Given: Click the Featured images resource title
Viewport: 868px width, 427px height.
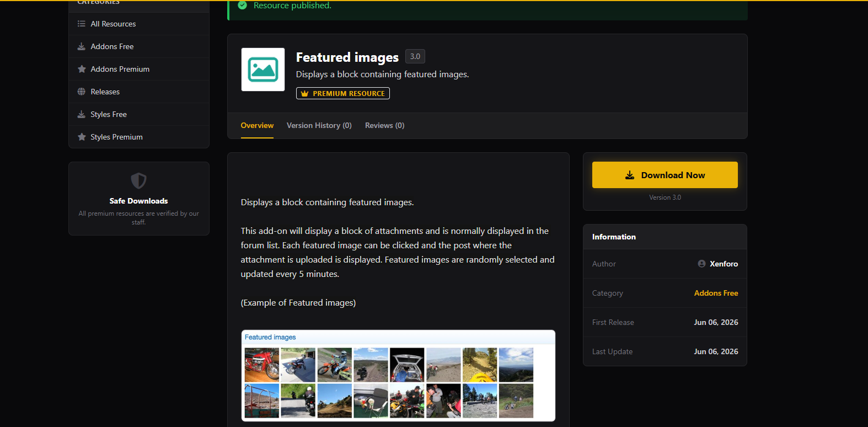Looking at the screenshot, I should [x=347, y=57].
